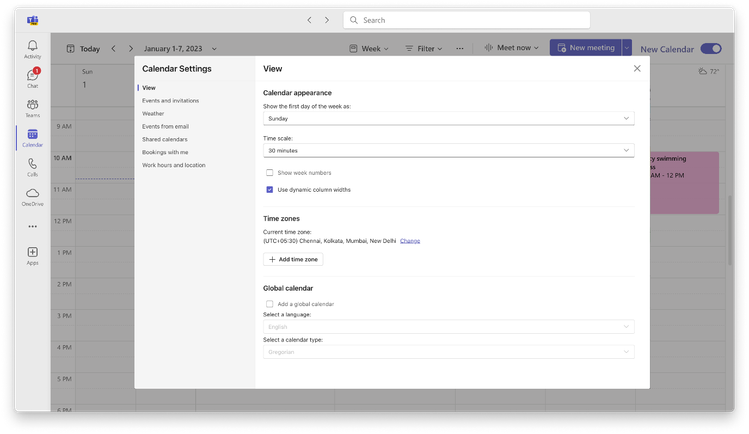Enable Show week numbers checkbox
This screenshot has width=749, height=434.
pos(269,173)
